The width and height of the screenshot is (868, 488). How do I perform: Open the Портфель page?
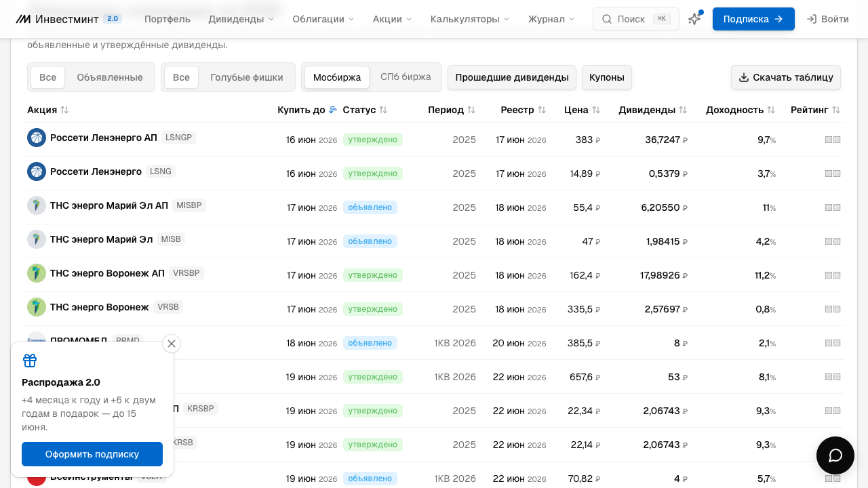click(167, 19)
